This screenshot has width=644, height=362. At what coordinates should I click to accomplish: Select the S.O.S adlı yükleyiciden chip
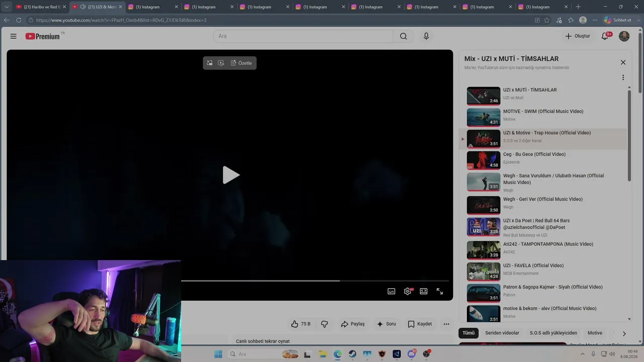click(553, 333)
